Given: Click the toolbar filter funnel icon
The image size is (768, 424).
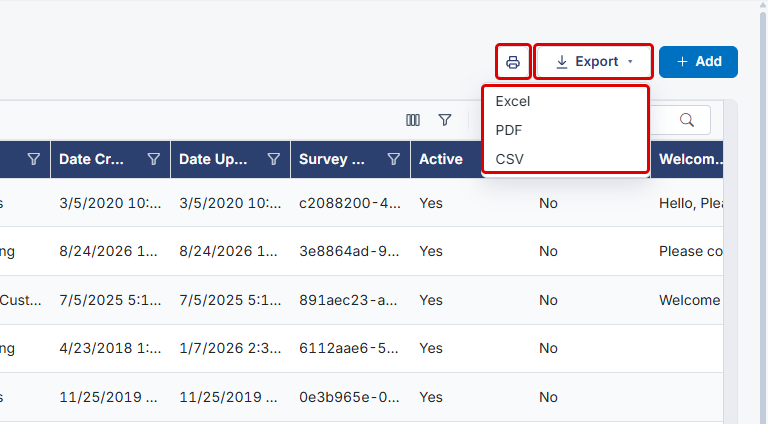Looking at the screenshot, I should 445,120.
